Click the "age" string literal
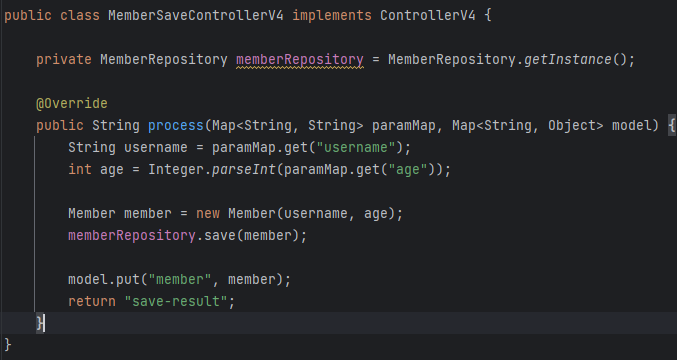 pyautogui.click(x=408, y=170)
